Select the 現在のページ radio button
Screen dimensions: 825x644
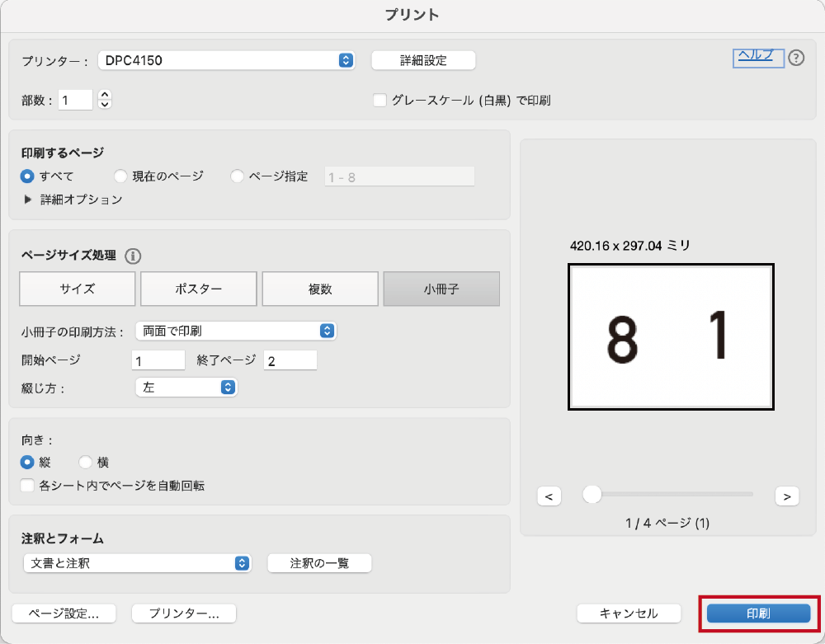click(x=120, y=176)
